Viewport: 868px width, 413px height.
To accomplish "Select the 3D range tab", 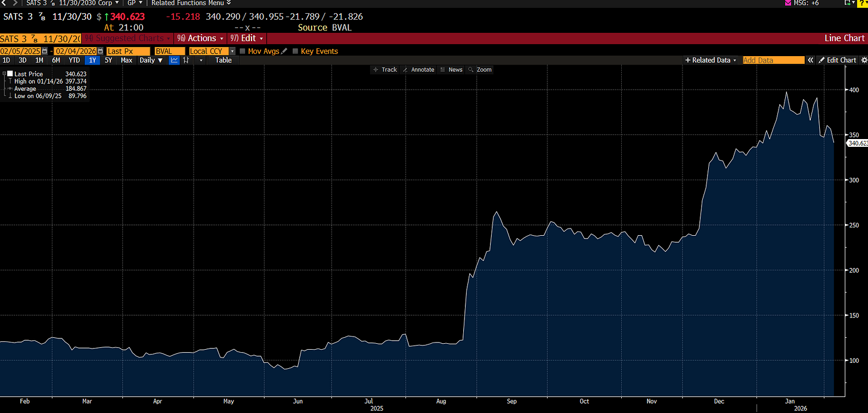I will pos(22,60).
